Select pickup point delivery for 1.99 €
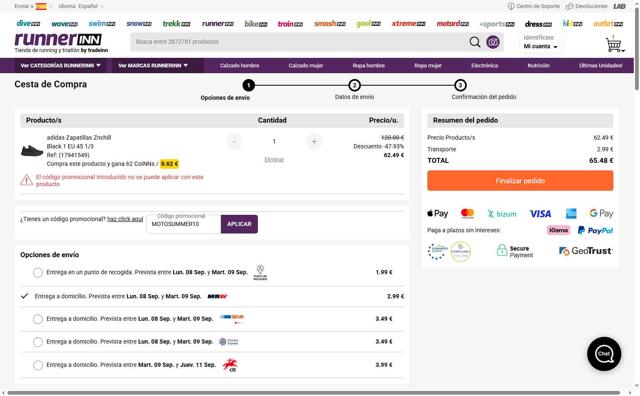 [x=38, y=273]
